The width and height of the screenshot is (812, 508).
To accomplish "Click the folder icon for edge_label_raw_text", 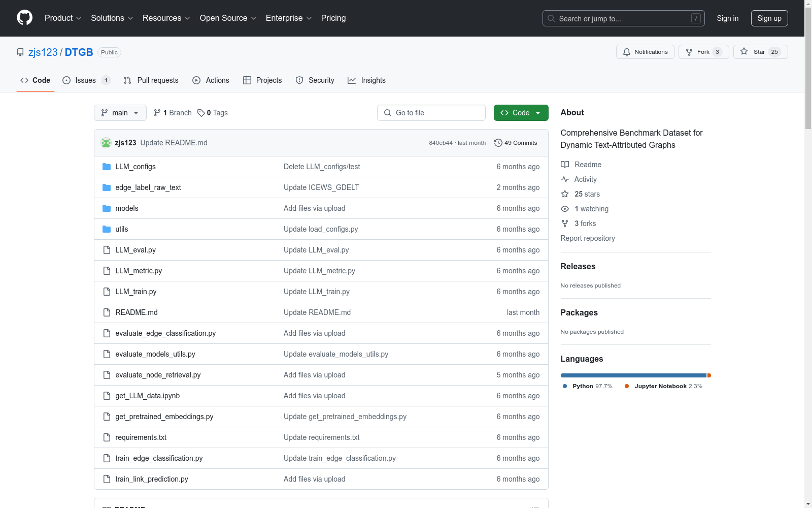I will [x=107, y=187].
